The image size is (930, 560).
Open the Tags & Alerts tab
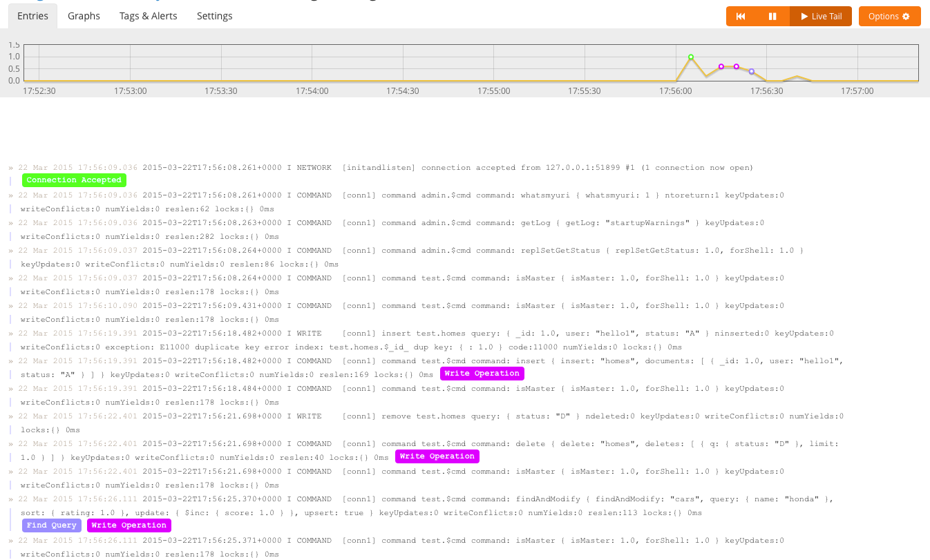click(x=148, y=16)
